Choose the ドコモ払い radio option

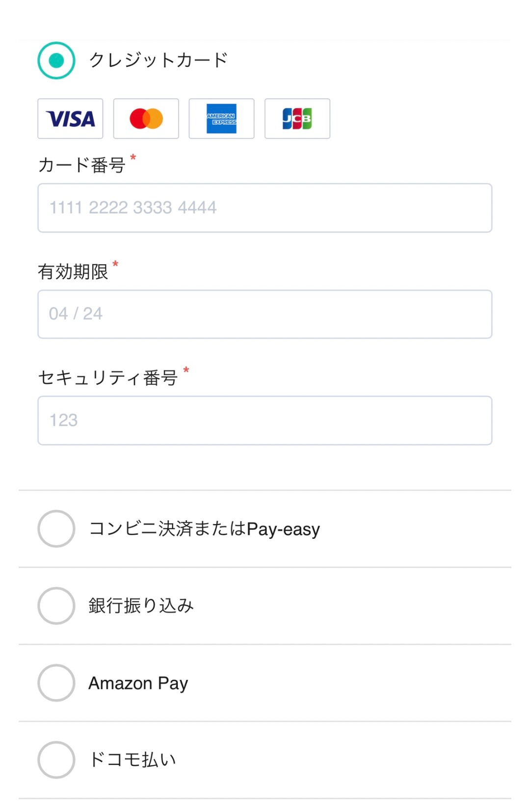point(56,760)
